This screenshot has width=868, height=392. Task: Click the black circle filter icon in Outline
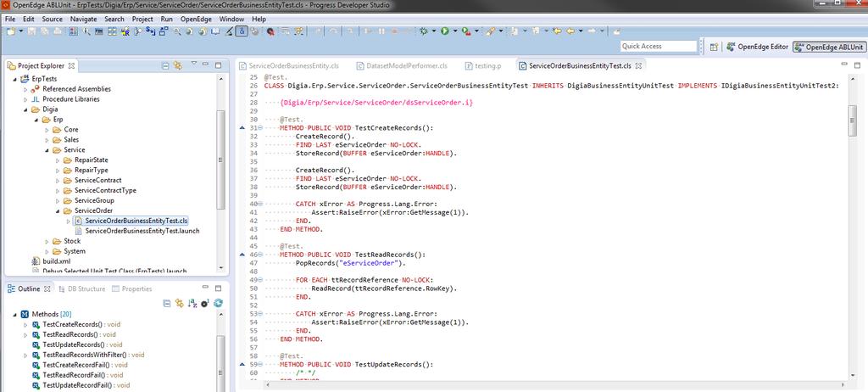(205, 303)
